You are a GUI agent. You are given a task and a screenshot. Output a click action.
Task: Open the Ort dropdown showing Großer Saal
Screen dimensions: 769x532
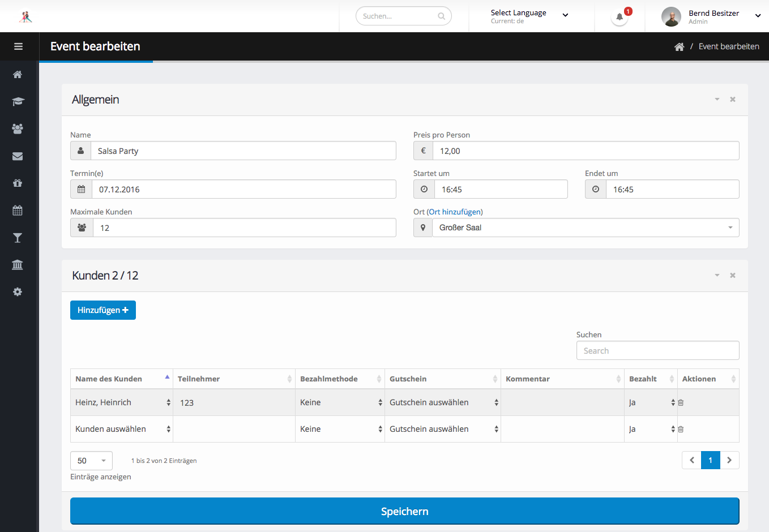(x=586, y=228)
